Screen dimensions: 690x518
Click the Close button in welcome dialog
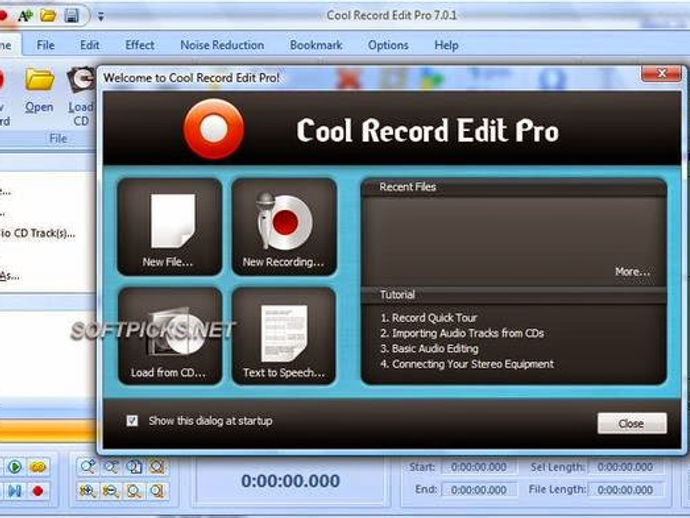[x=632, y=423]
